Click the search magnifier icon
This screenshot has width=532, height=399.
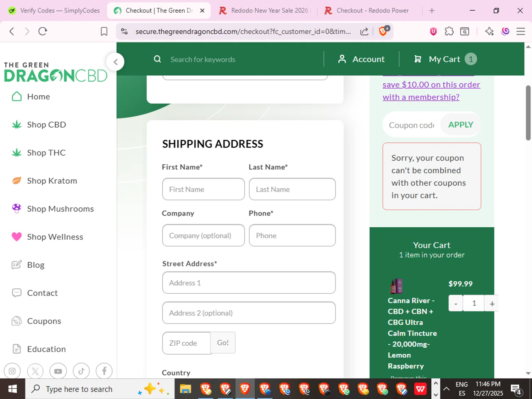[157, 59]
